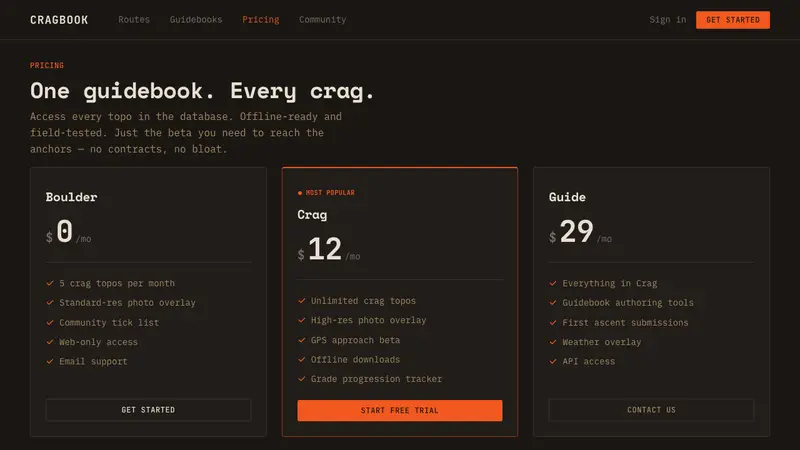Click checkmark beside Guidebook authoring tools
The width and height of the screenshot is (800, 450).
[x=553, y=303]
